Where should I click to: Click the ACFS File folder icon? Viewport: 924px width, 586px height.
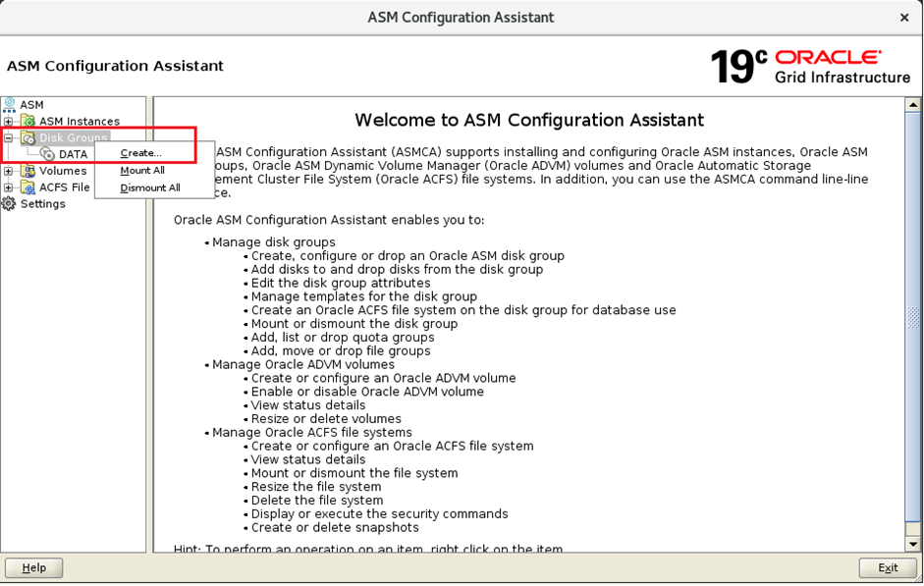[x=28, y=187]
